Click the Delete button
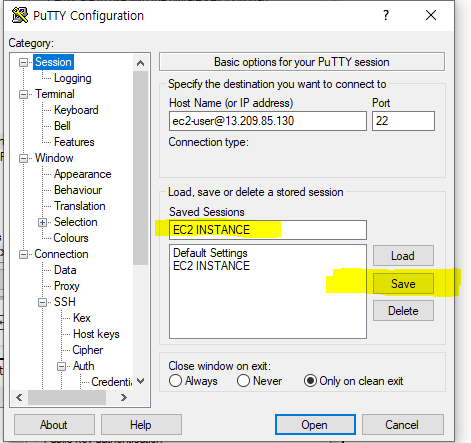This screenshot has height=443, width=471. [403, 311]
